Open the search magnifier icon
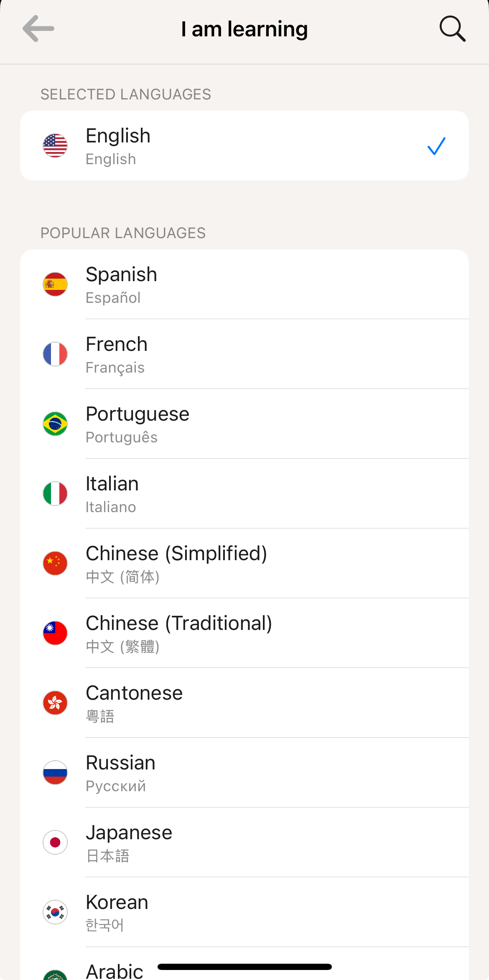 coord(452,29)
